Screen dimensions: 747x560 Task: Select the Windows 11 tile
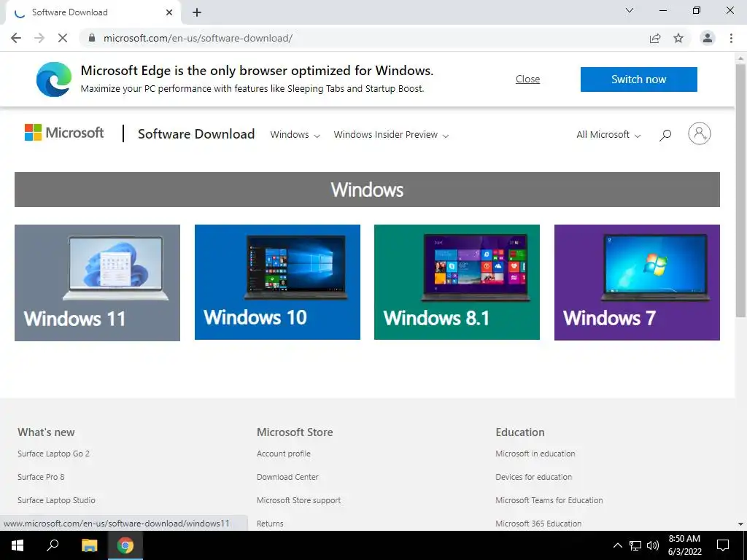97,283
